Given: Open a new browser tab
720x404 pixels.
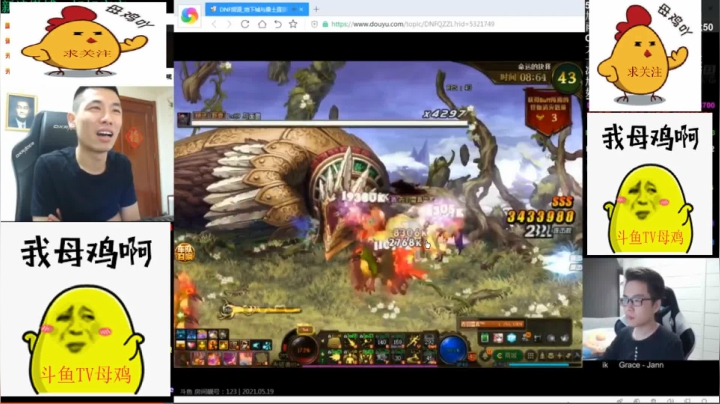Looking at the screenshot, I should pos(316,9).
